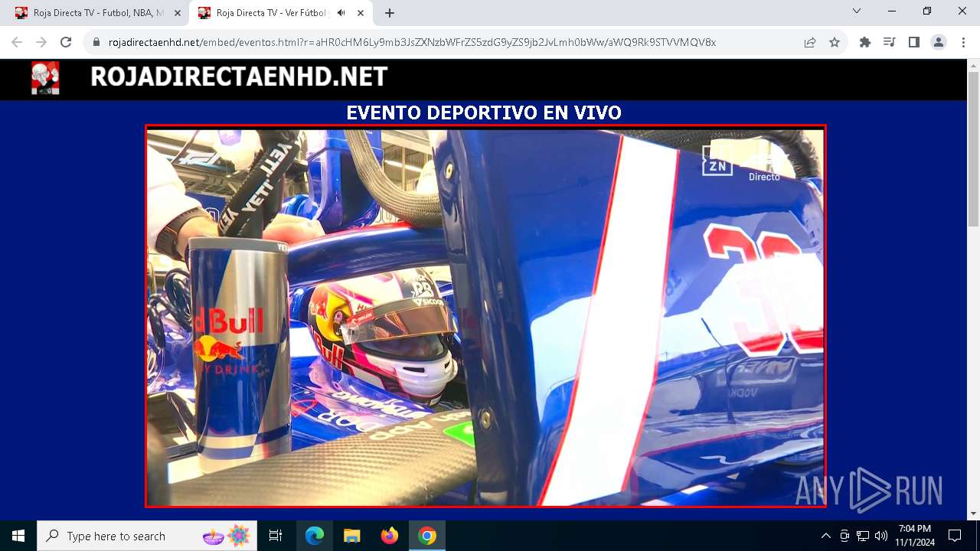Select the second Roja Directa TV tab
The image size is (980, 551).
265,13
